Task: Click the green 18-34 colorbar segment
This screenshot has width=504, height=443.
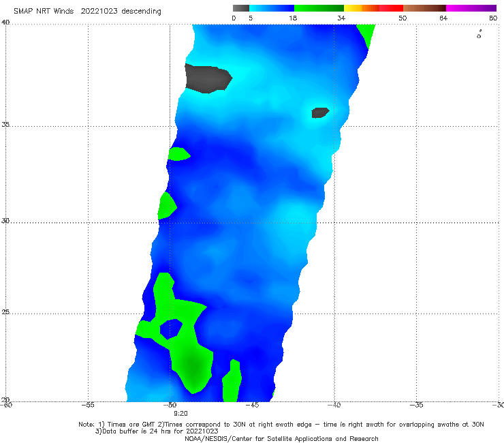Action: coord(319,8)
